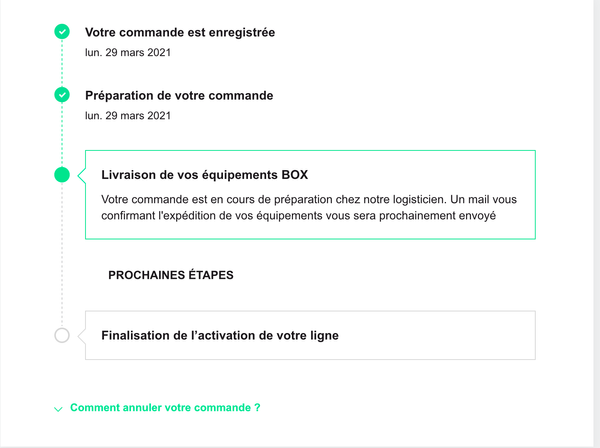Select the empty grey circle for the Finalisation step

[62, 336]
